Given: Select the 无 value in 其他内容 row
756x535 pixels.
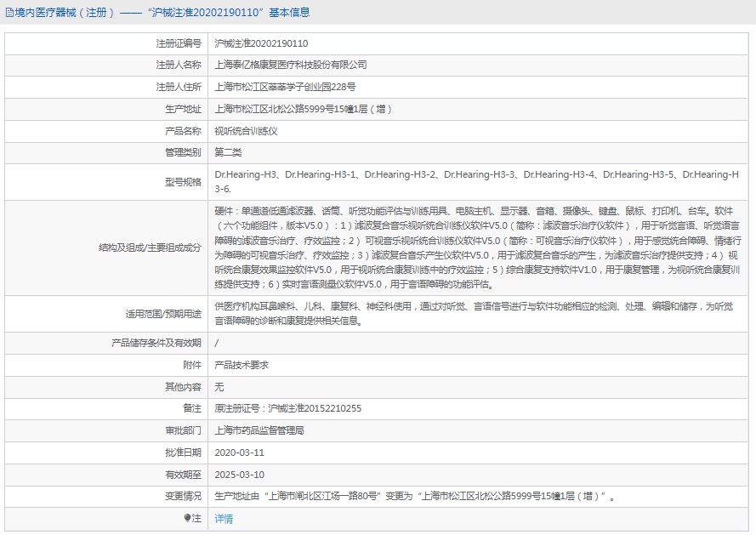Looking at the screenshot, I should tap(219, 387).
